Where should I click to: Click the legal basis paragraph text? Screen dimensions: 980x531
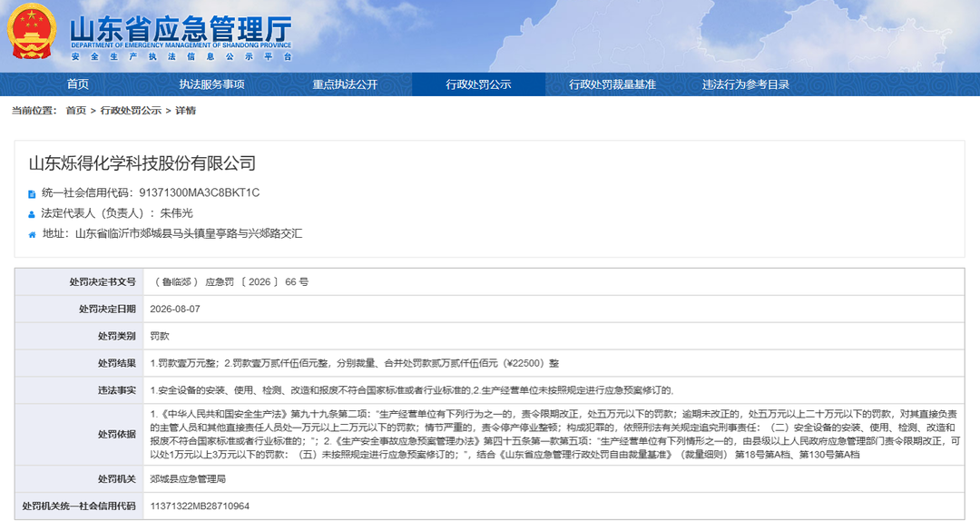click(x=555, y=434)
